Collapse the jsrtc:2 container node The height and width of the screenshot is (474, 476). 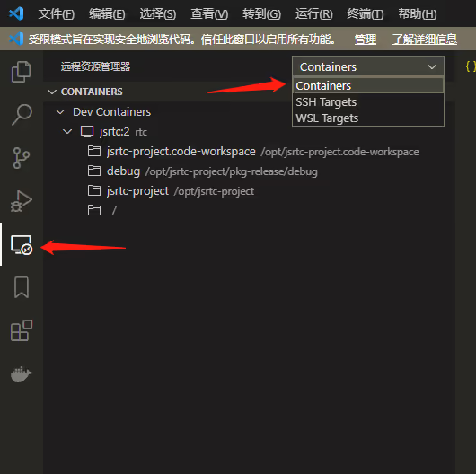[x=105, y=132]
